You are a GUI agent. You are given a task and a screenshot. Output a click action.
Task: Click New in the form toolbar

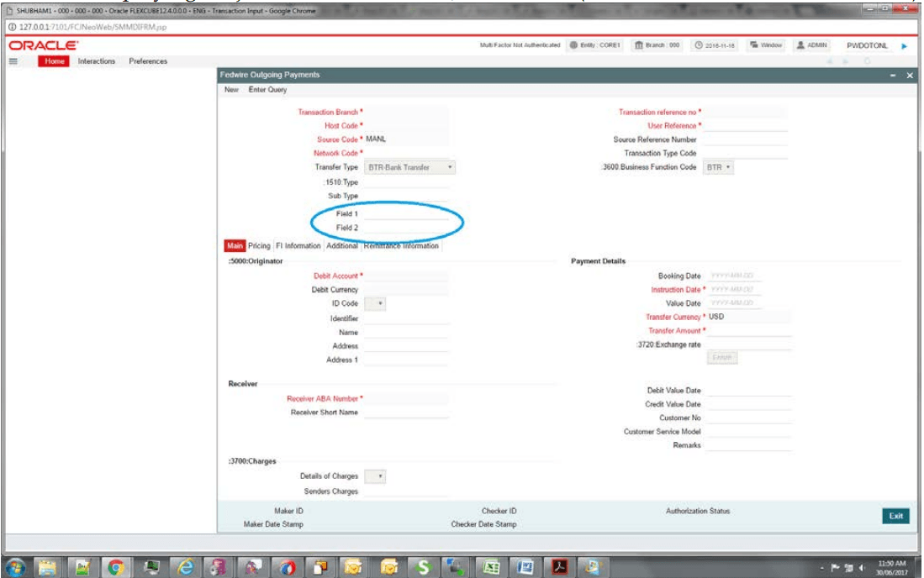tap(231, 90)
